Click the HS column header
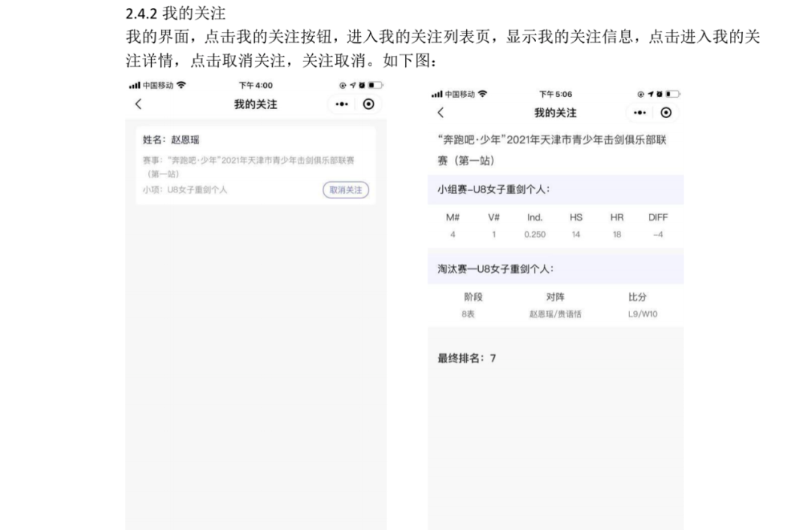The height and width of the screenshot is (530, 812). [576, 217]
